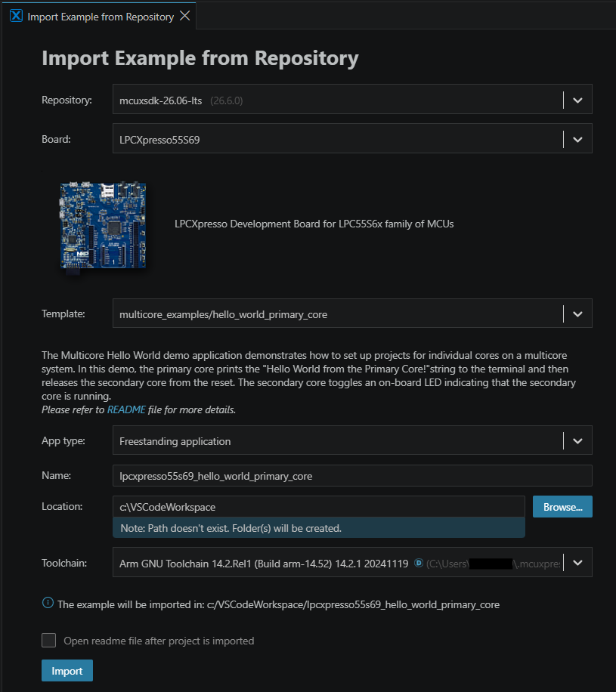Image resolution: width=616 pixels, height=692 pixels.
Task: Click the Import button
Action: coord(67,670)
